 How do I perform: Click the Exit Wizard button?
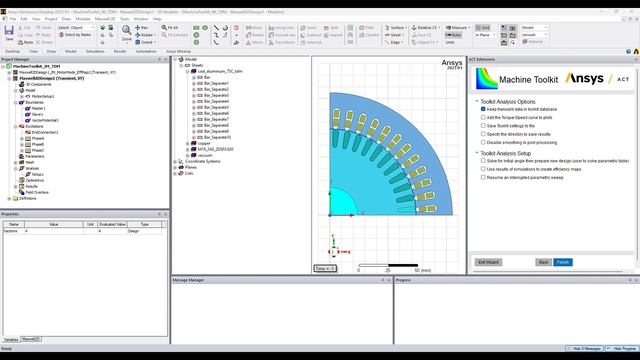click(488, 262)
